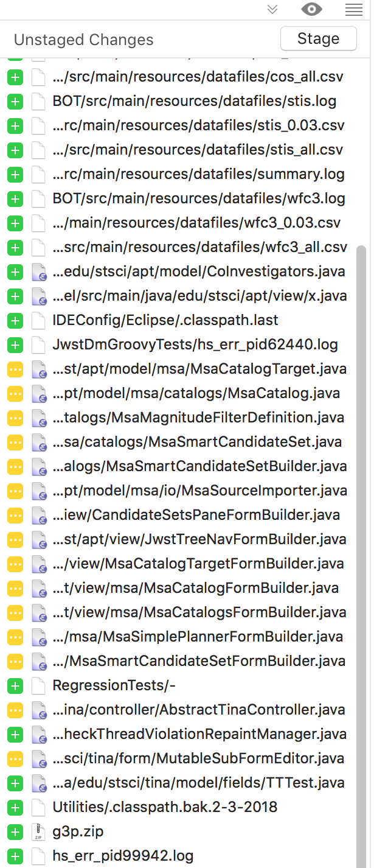Collapse panel with the double chevron

[x=272, y=9]
